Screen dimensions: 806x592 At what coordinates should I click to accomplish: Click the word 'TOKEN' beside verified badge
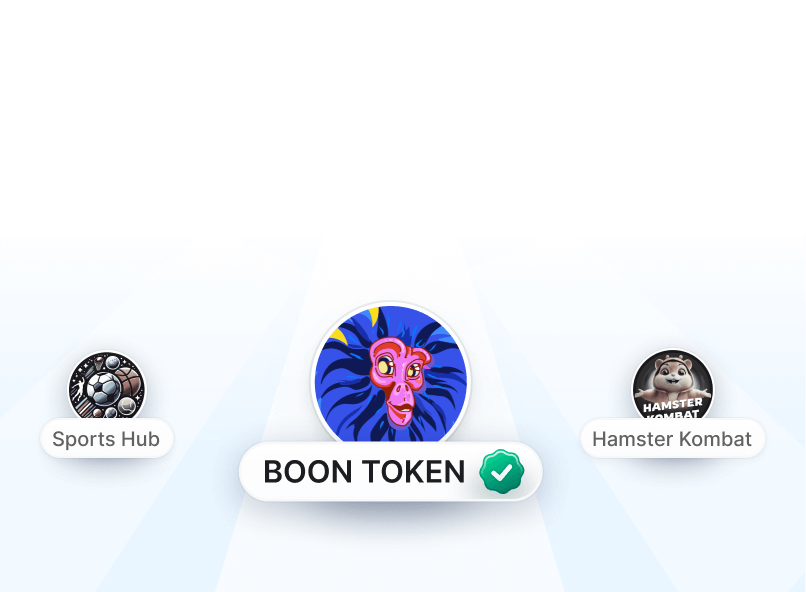pyautogui.click(x=413, y=472)
